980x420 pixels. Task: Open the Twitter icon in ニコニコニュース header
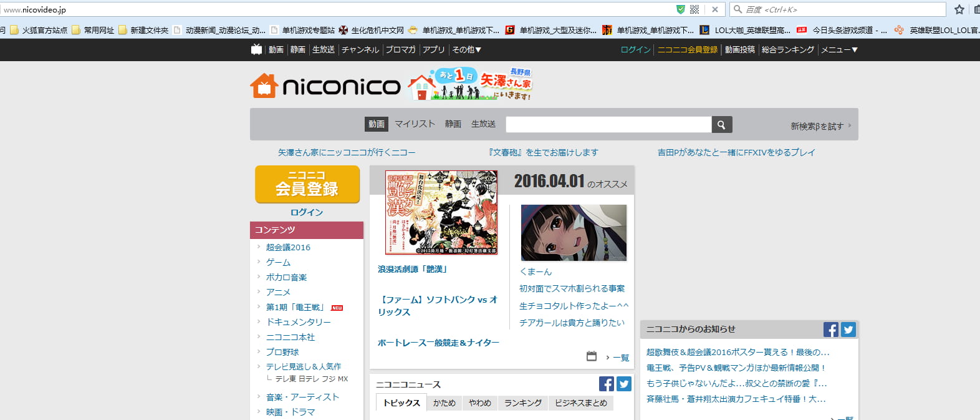(624, 384)
